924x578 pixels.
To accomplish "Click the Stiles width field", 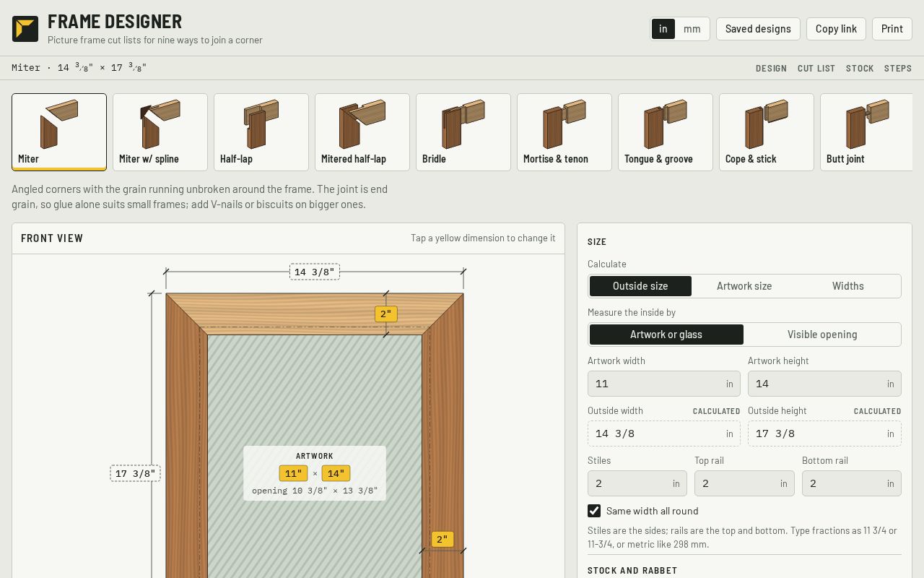I will 637,483.
